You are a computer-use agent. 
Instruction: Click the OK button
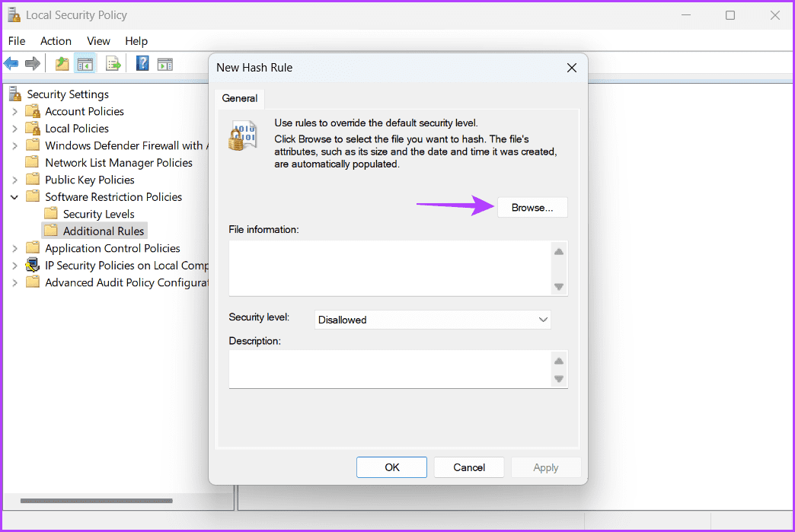point(391,467)
